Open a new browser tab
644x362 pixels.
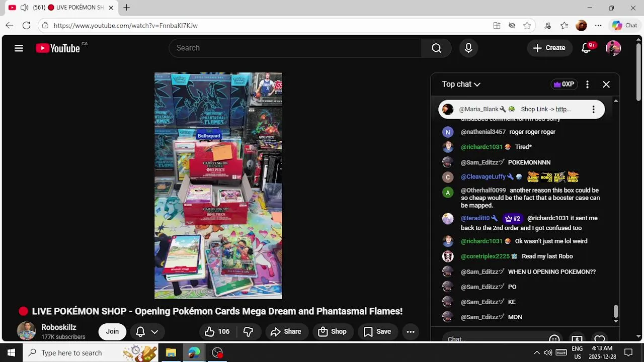[x=127, y=8]
